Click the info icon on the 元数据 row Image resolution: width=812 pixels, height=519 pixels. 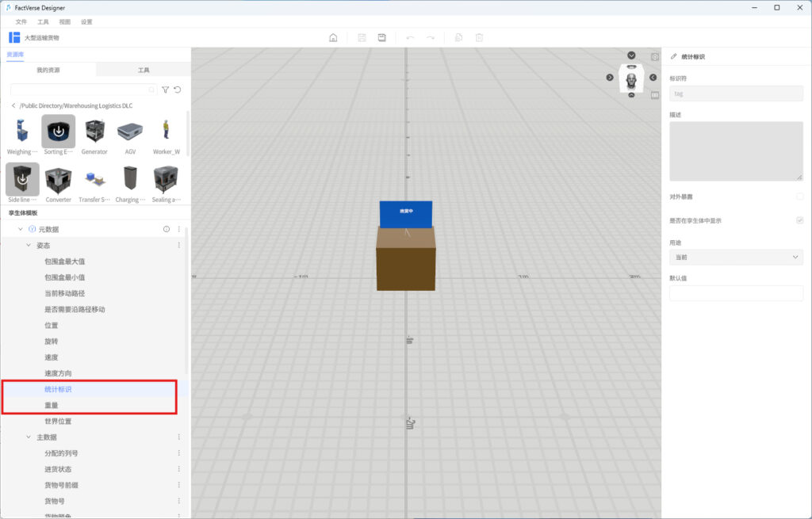(167, 229)
